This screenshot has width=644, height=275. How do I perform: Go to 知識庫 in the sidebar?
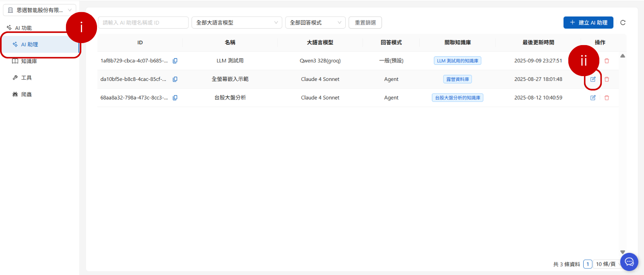29,61
